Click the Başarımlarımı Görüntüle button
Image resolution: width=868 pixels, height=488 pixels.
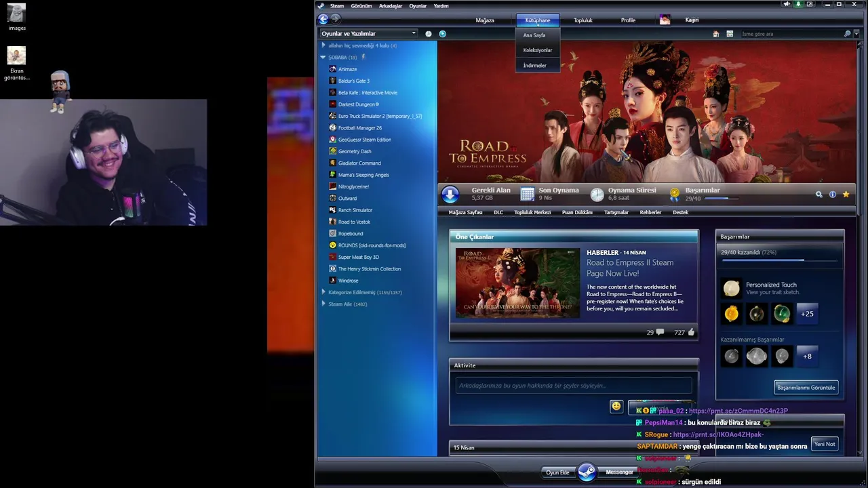pyautogui.click(x=806, y=388)
